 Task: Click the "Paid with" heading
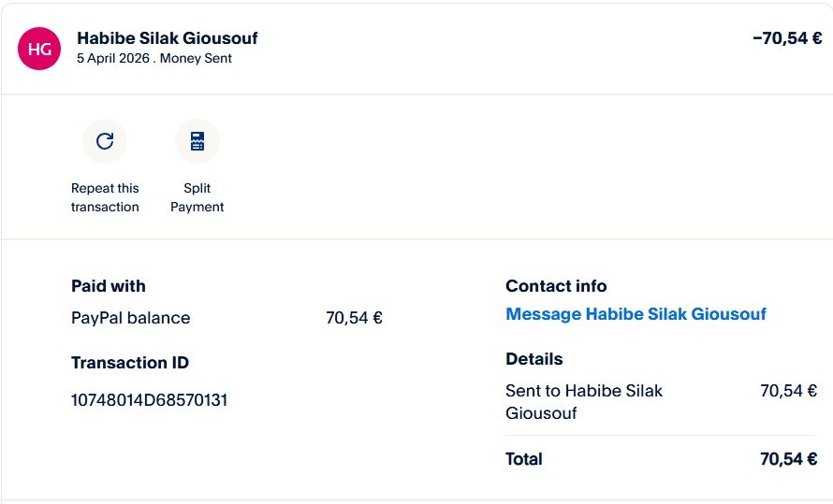tap(109, 286)
